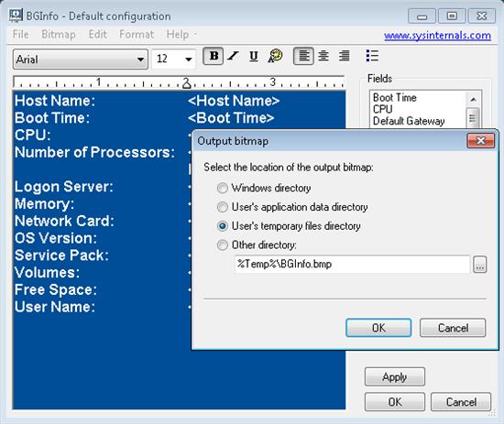
Task: Align text right in toolbar
Action: [x=345, y=56]
